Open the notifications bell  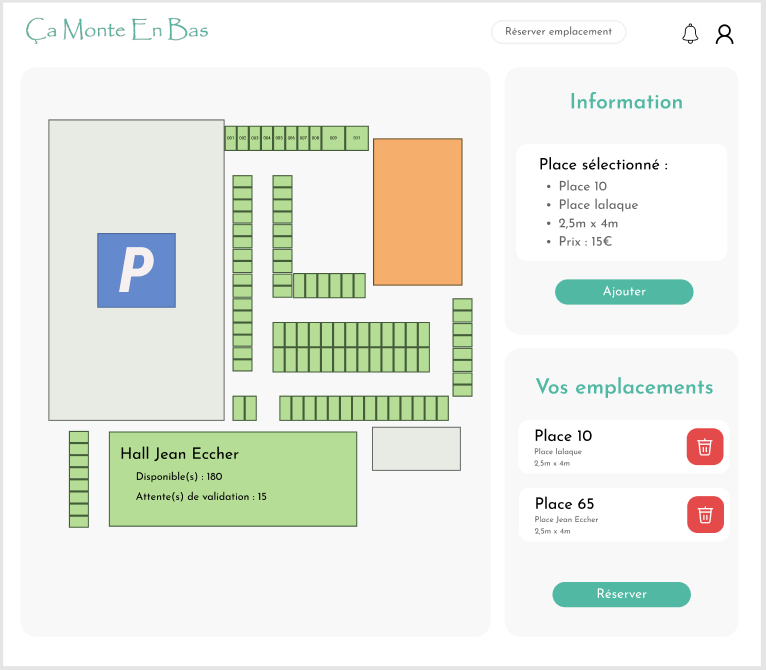pos(690,34)
